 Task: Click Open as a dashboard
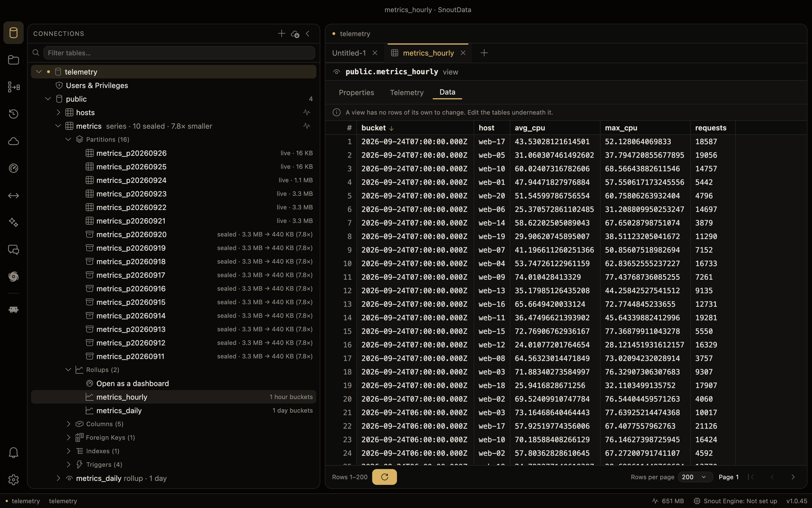(133, 383)
